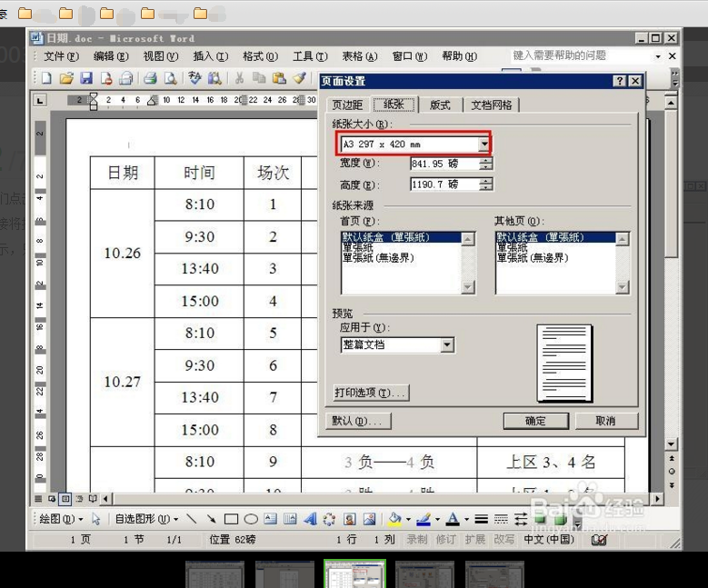Click the Fill Color paint bucket swatch
The image size is (708, 588).
pyautogui.click(x=394, y=520)
